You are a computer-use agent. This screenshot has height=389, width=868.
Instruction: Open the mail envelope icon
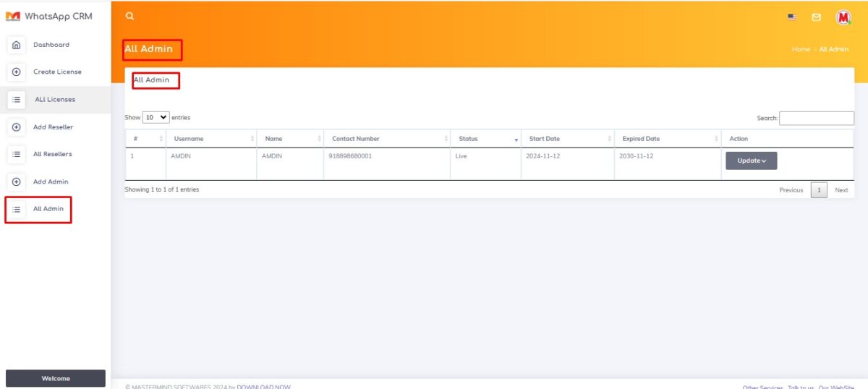point(816,17)
